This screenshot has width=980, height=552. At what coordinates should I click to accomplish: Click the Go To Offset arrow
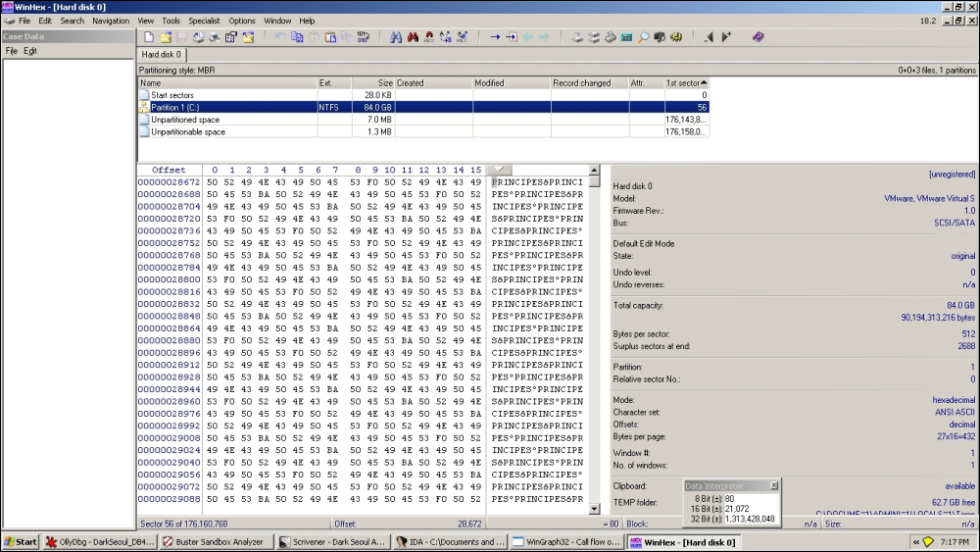coord(495,37)
